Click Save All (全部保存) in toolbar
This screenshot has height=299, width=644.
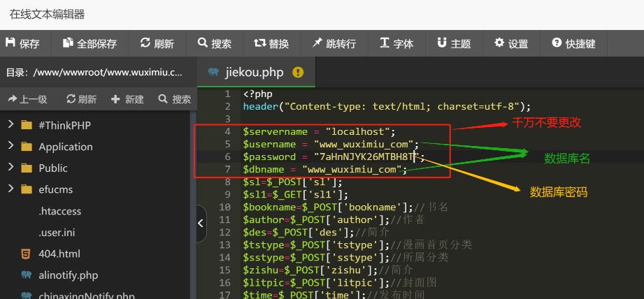click(90, 44)
